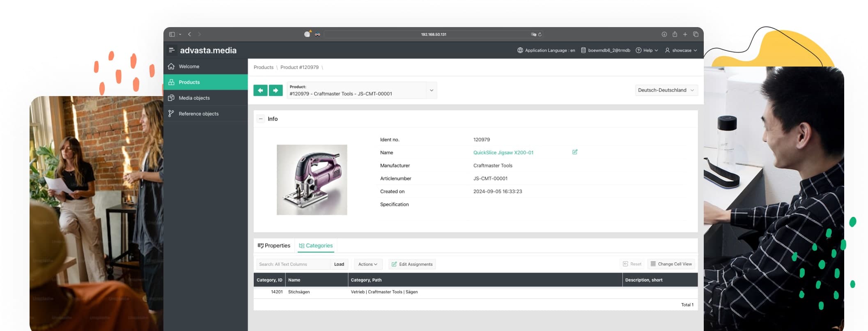Click the Search: All Text Columns field
Image resolution: width=868 pixels, height=331 pixels.
tap(293, 264)
